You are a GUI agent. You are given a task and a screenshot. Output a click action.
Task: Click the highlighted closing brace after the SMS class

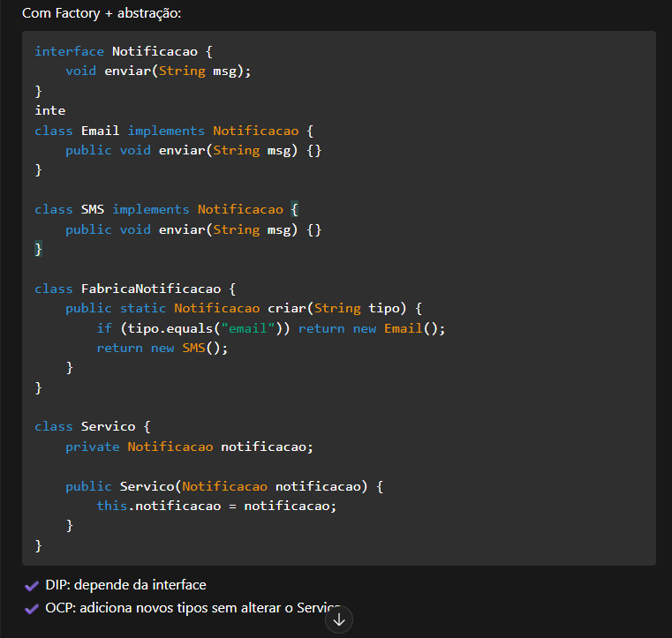coord(38,249)
